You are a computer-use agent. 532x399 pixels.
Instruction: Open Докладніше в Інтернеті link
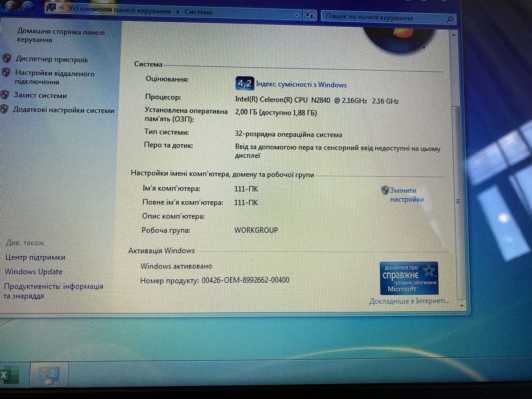tap(409, 301)
